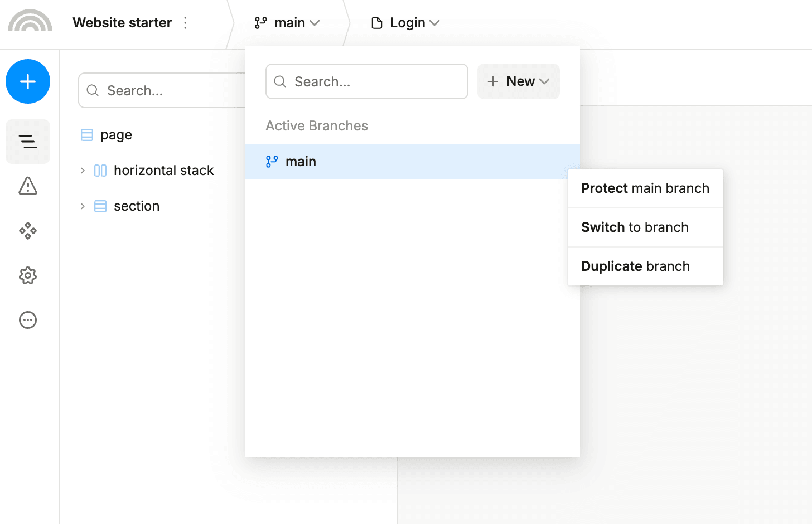Image resolution: width=812 pixels, height=524 pixels.
Task: Click the page document icon beside Login
Action: pyautogui.click(x=377, y=23)
